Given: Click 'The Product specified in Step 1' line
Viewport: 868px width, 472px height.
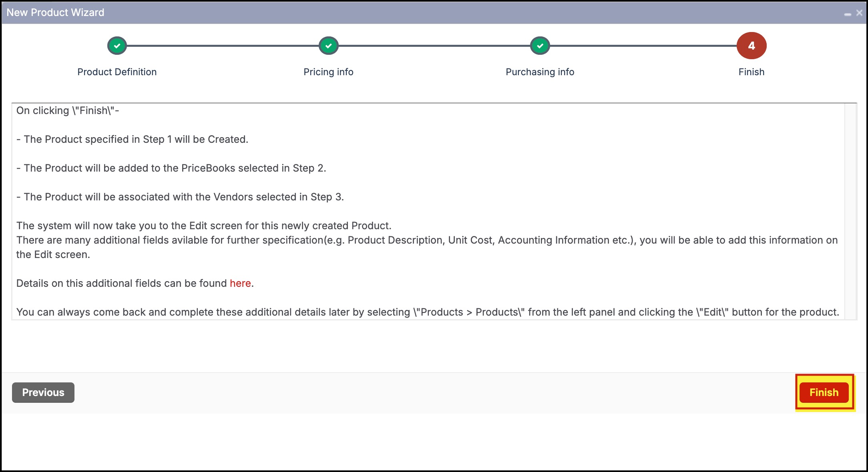Looking at the screenshot, I should pos(132,139).
